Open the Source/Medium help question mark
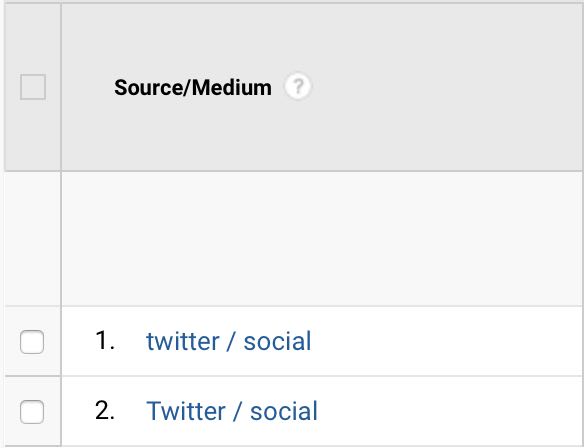584x448 pixels. [x=298, y=87]
